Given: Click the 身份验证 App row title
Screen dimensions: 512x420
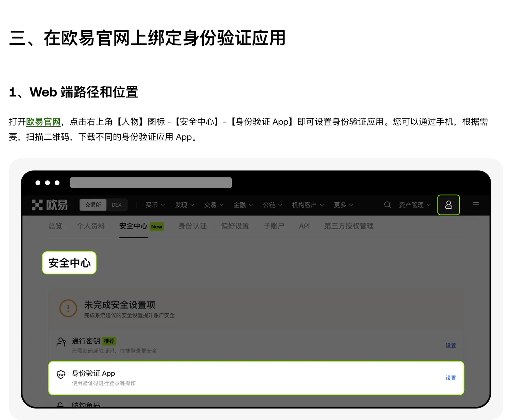Looking at the screenshot, I should coord(93,373).
